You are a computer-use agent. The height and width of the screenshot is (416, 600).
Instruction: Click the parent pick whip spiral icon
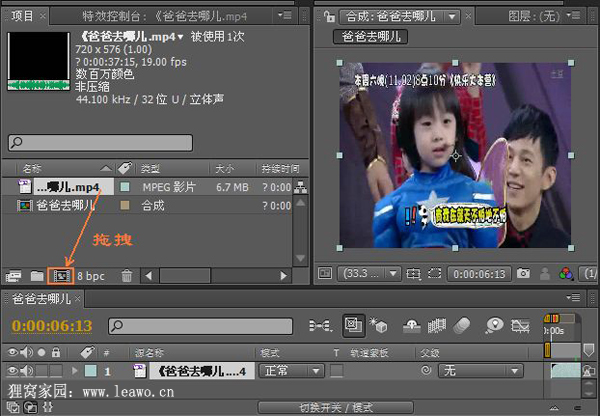pos(426,370)
